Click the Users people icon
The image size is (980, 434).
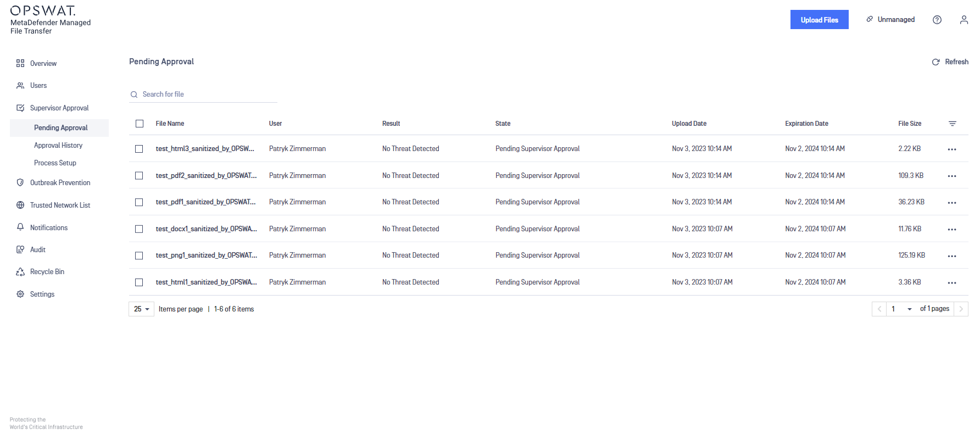[20, 86]
